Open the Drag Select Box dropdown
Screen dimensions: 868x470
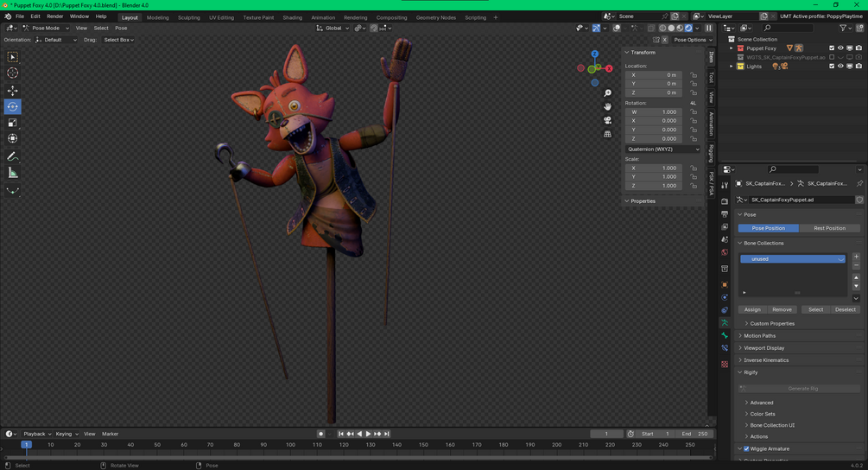click(118, 40)
